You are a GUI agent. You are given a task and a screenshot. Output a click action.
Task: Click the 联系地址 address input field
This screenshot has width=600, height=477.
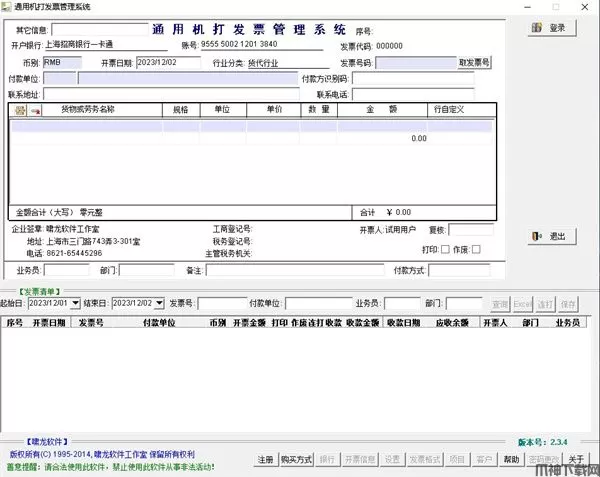pos(170,94)
